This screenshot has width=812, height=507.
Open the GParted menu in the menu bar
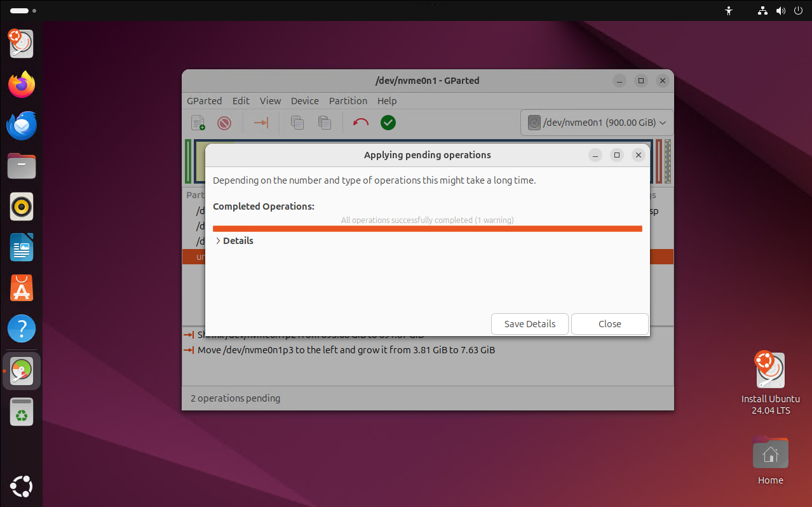pyautogui.click(x=205, y=101)
